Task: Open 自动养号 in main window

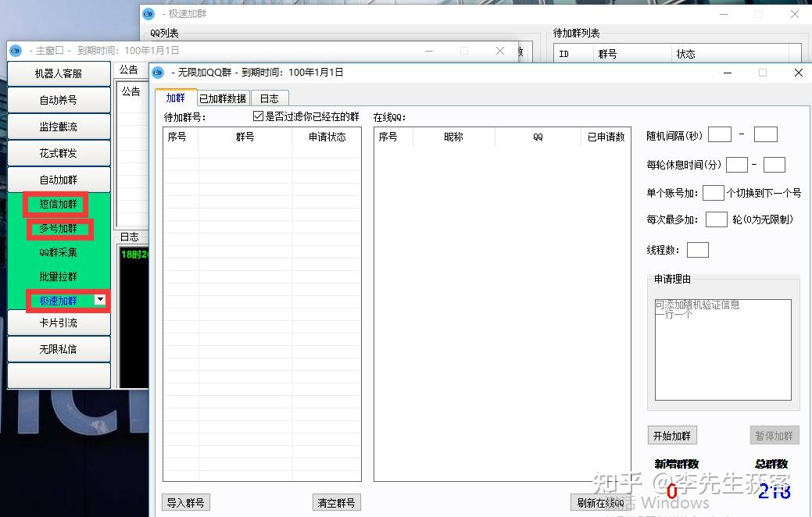Action: click(59, 100)
